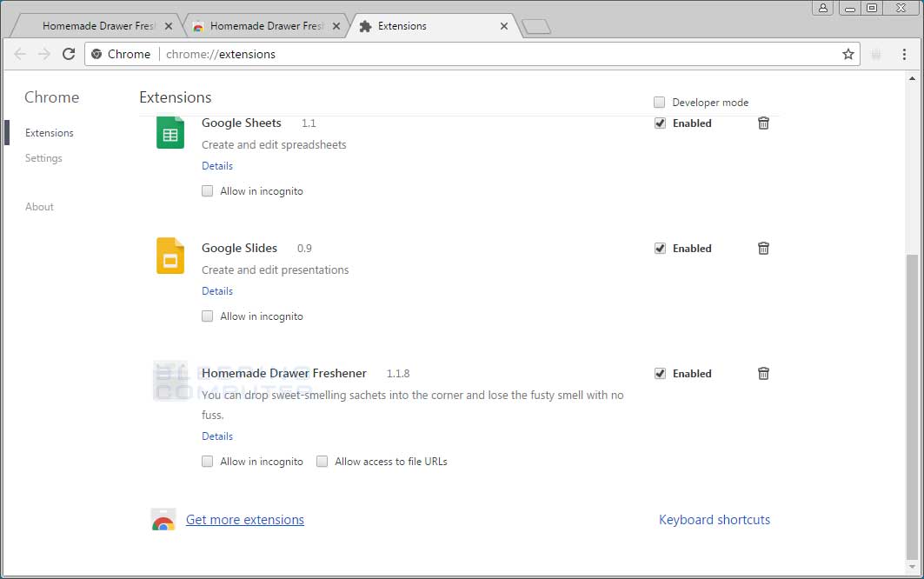This screenshot has height=579, width=924.
Task: Enable Developer mode
Action: 660,102
